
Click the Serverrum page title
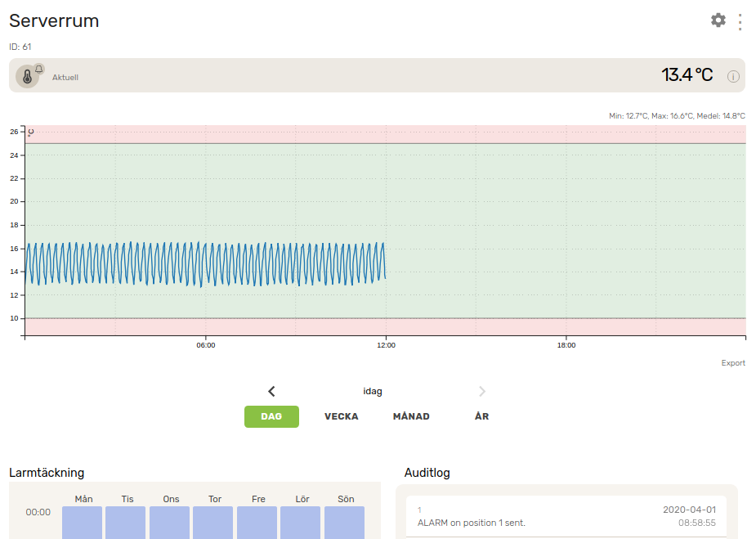point(54,20)
